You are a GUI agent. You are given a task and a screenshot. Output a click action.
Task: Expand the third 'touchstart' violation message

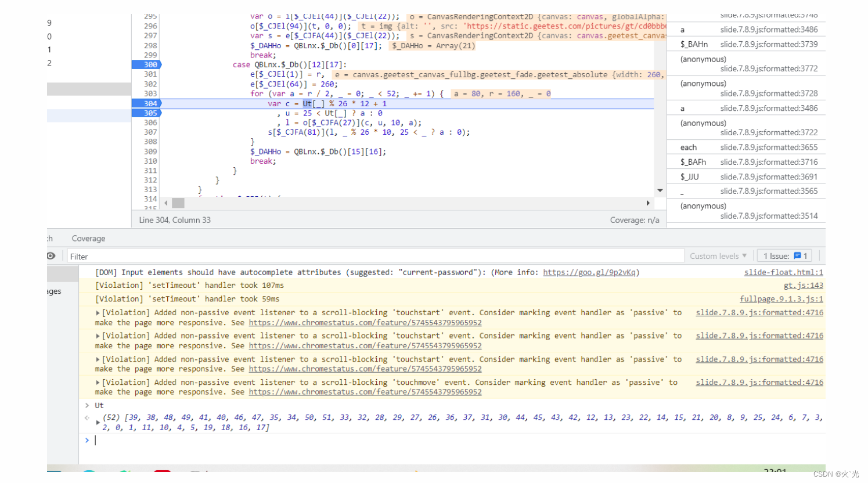click(98, 359)
